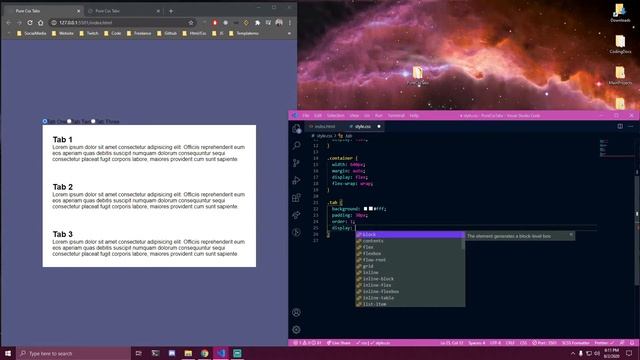The height and width of the screenshot is (360, 640).
Task: Click the Split Editor icon in VS Code
Action: click(x=620, y=127)
